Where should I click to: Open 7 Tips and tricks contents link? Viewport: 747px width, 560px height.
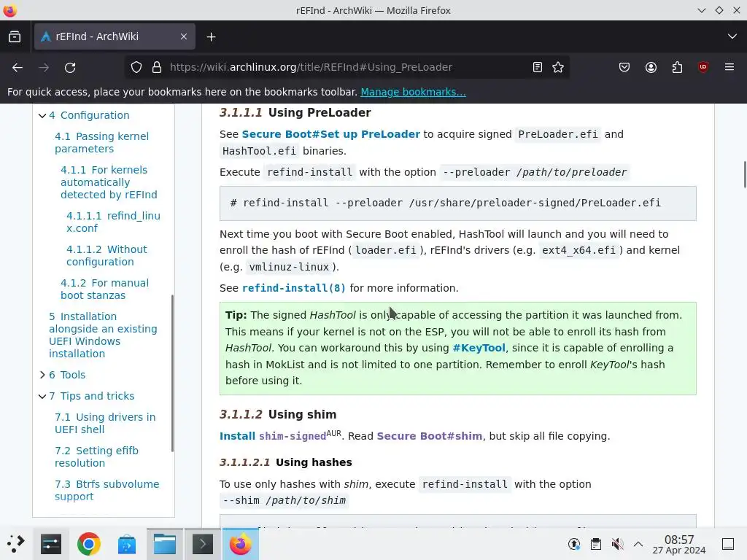[91, 396]
